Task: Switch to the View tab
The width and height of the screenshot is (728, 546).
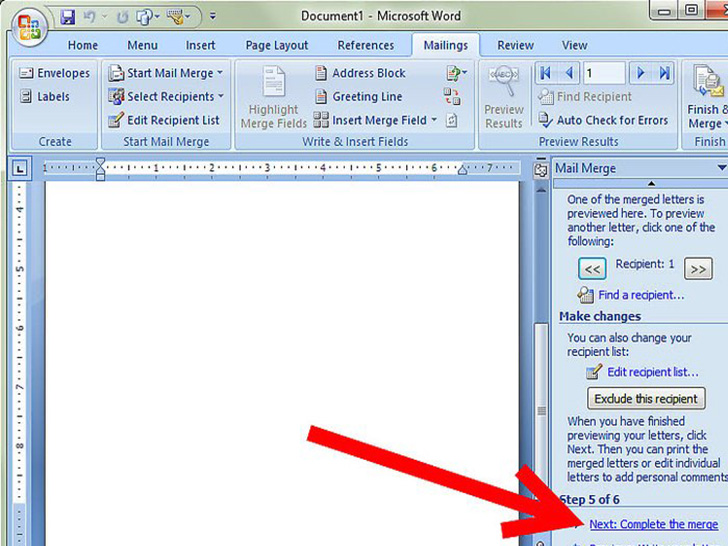Action: pyautogui.click(x=575, y=46)
